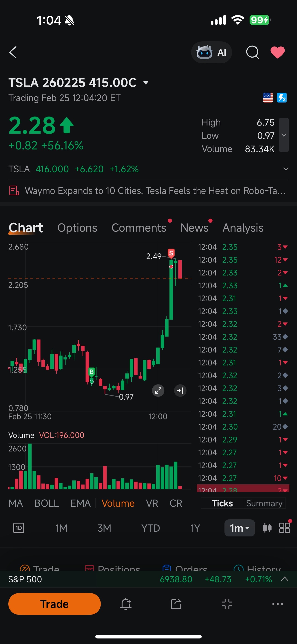Select the 1M timeframe

61,528
